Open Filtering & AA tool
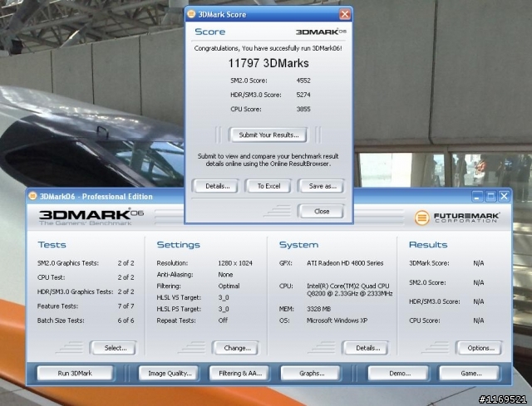This screenshot has height=406, width=532. pyautogui.click(x=240, y=373)
